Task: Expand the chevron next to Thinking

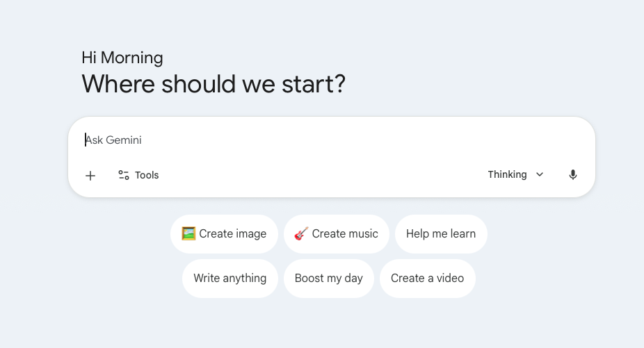Action: [540, 174]
